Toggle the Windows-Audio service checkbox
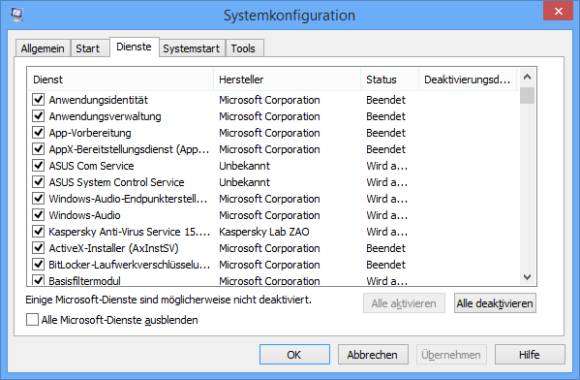580x380 pixels. (x=38, y=215)
